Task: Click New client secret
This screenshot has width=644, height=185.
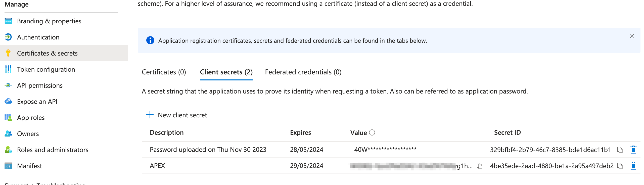Action: pyautogui.click(x=177, y=115)
